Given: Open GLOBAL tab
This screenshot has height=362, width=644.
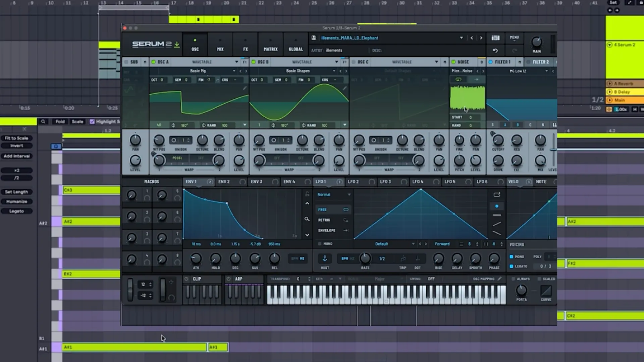Looking at the screenshot, I should tap(296, 45).
